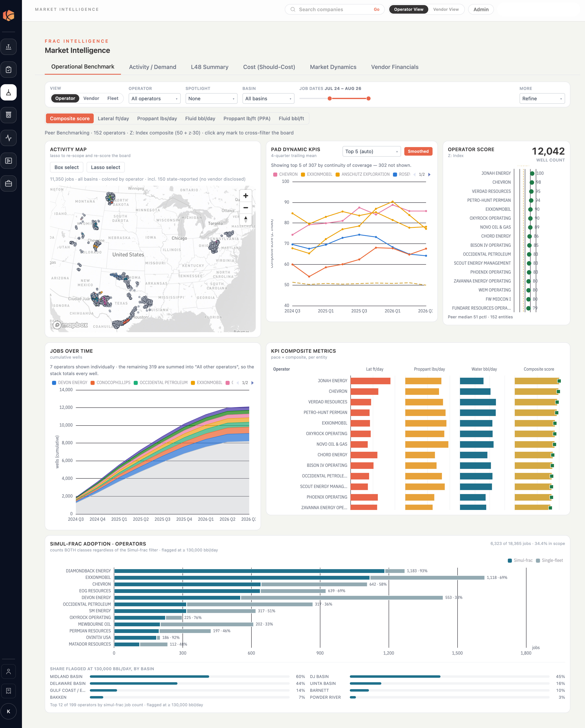
Task: Toggle Single-fleet legend item
Action: point(549,560)
